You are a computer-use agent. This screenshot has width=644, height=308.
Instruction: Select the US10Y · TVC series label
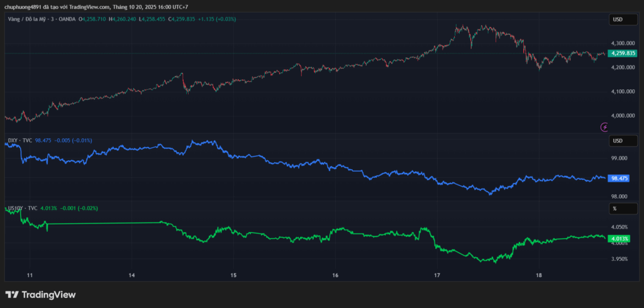[21, 208]
